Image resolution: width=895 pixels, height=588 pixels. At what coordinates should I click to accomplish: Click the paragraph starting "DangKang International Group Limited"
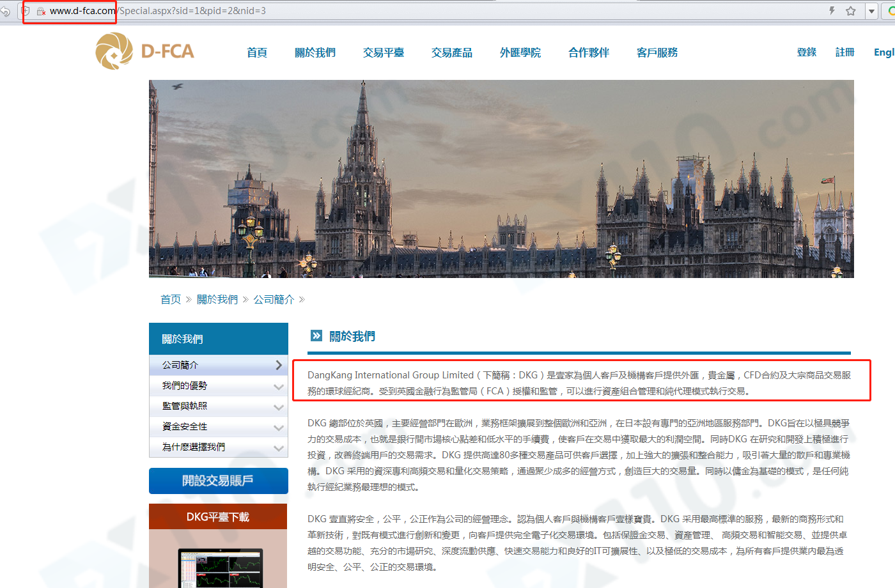579,383
